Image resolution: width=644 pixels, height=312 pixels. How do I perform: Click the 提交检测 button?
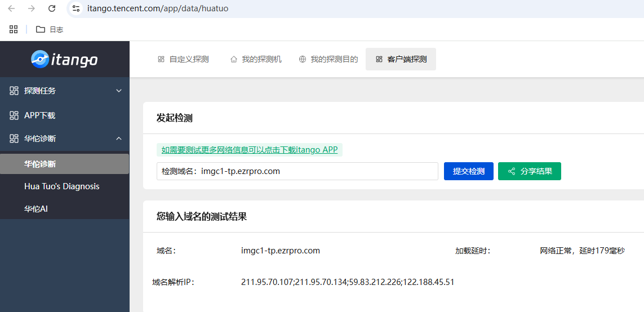pos(469,171)
